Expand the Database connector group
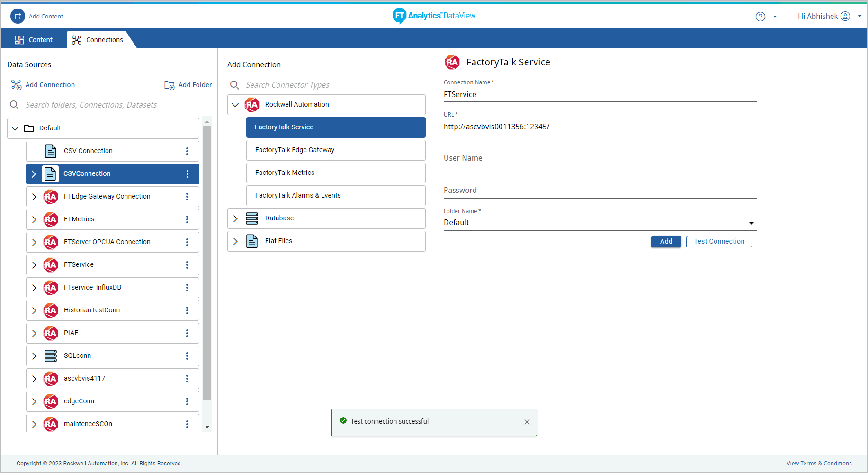868x473 pixels. (235, 218)
